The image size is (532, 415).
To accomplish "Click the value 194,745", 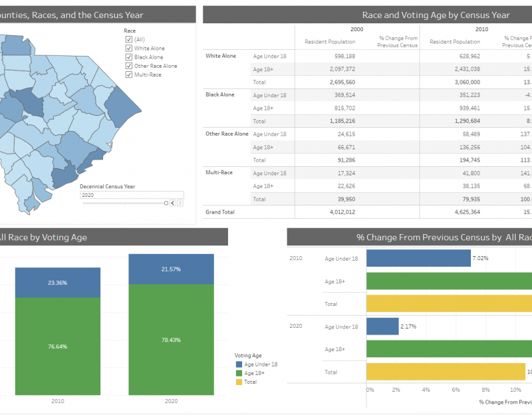I will click(469, 160).
